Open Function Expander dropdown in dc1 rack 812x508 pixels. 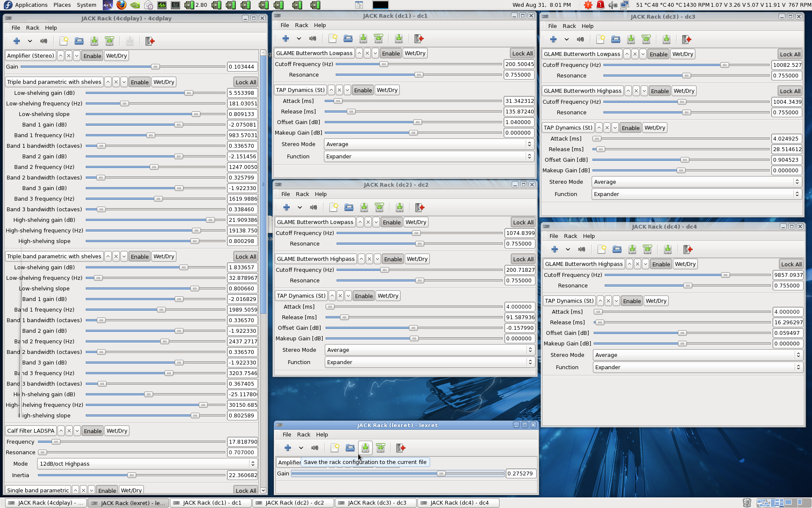pyautogui.click(x=428, y=156)
